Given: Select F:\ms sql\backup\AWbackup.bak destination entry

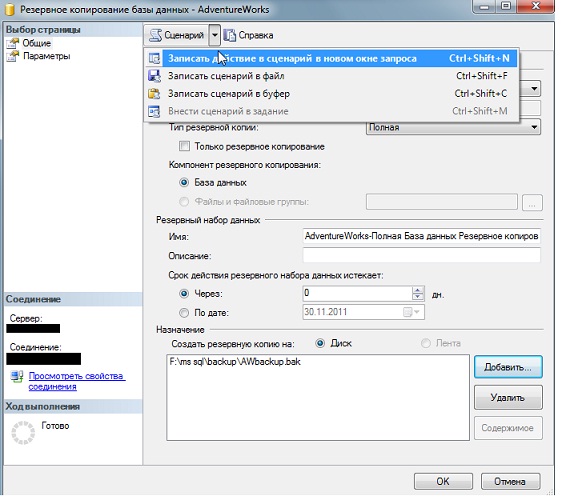Looking at the screenshot, I should click(235, 362).
